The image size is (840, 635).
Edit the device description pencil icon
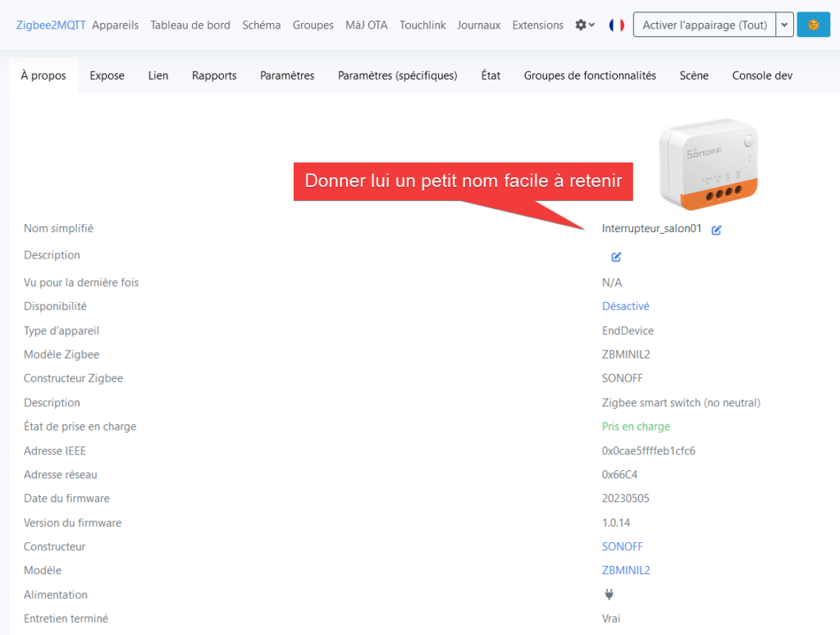[x=616, y=257]
